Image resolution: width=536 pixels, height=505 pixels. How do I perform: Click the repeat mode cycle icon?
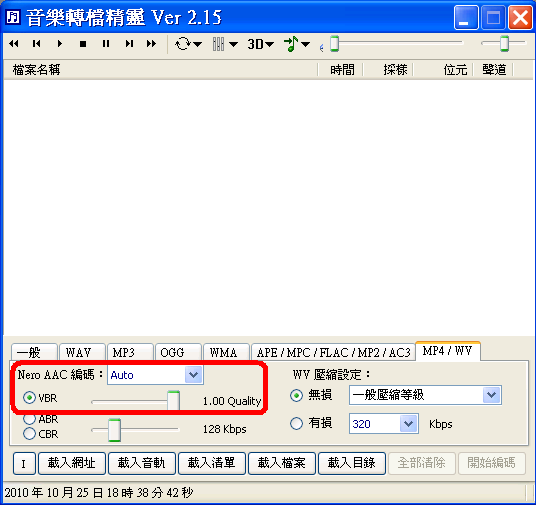(183, 44)
